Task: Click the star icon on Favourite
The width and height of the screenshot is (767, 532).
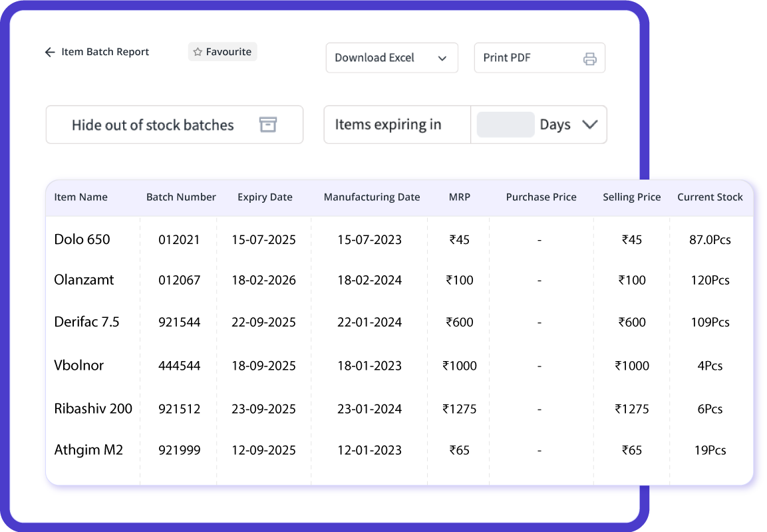Action: [198, 52]
